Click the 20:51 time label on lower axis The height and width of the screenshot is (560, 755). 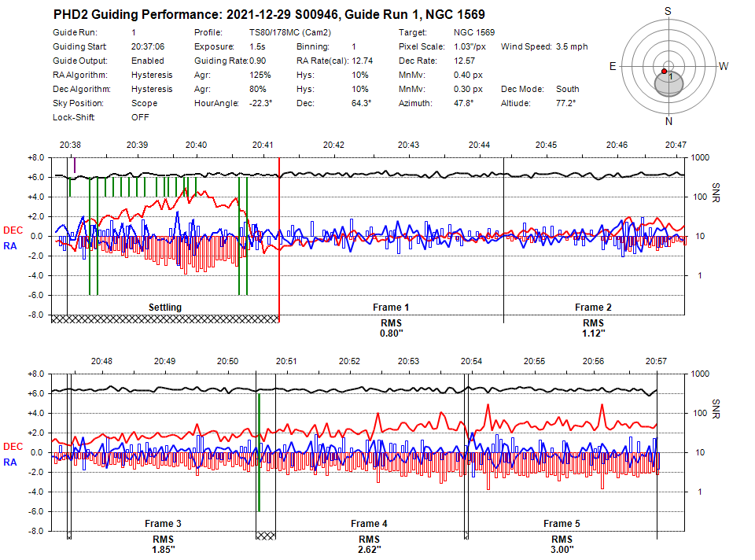[x=286, y=361]
